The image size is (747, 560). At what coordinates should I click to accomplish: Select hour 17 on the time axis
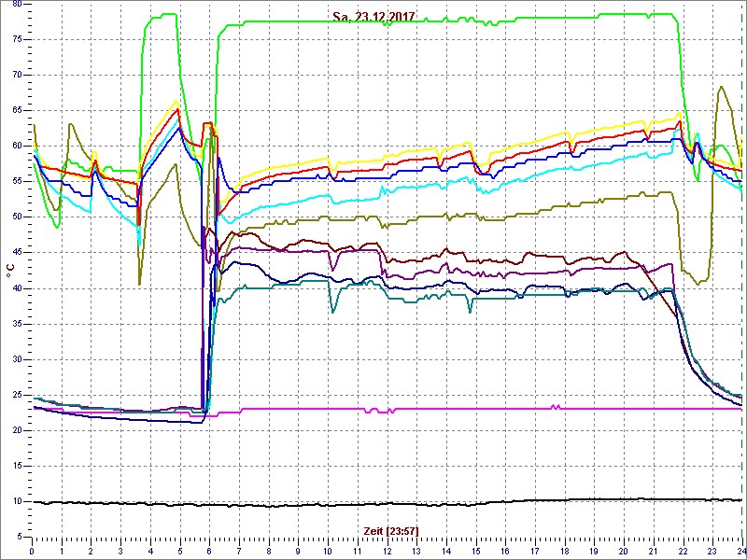535,550
